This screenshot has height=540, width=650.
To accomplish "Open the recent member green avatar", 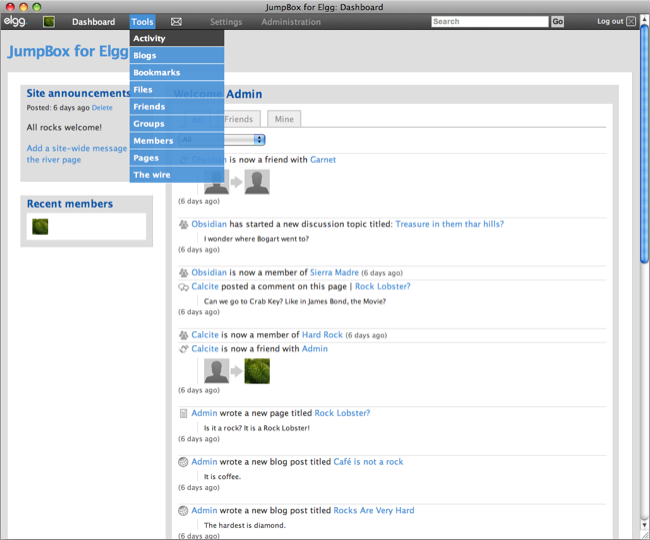I will click(x=40, y=227).
